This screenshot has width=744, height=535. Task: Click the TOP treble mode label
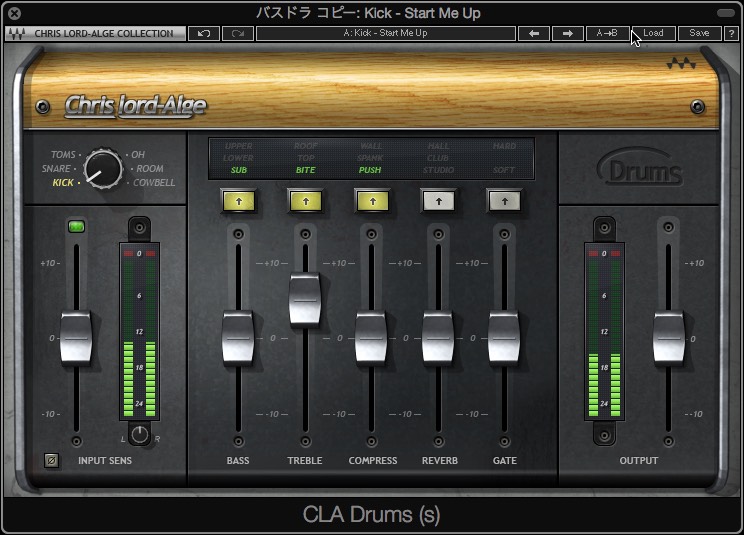[306, 158]
